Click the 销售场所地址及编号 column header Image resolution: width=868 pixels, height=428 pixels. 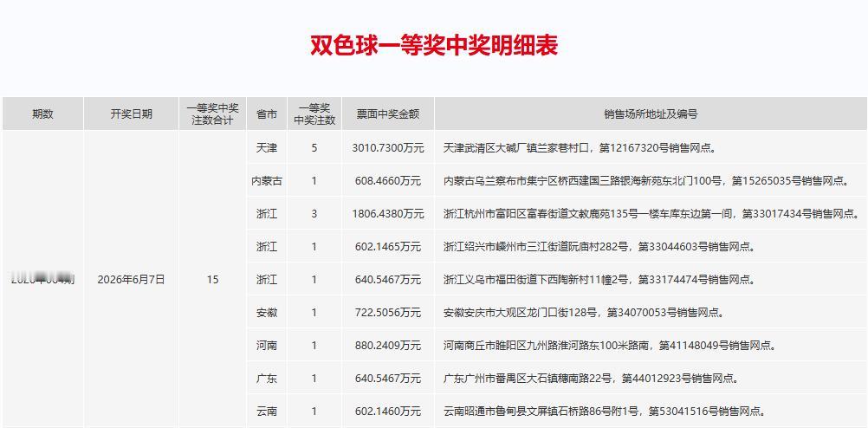point(651,114)
